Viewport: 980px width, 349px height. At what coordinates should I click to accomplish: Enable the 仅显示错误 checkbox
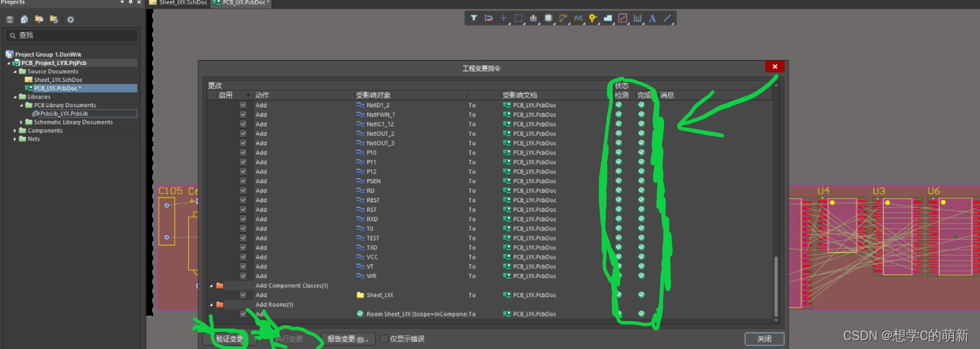384,339
